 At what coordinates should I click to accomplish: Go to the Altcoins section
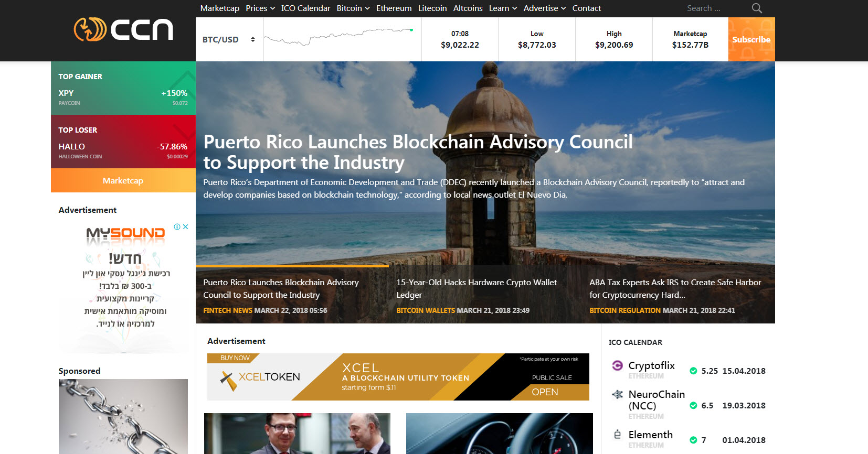click(x=468, y=8)
